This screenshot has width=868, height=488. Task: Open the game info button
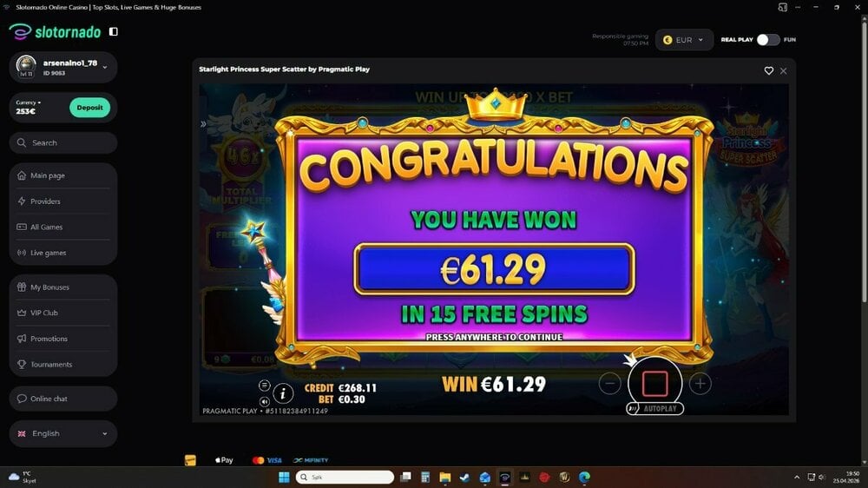[x=283, y=393]
